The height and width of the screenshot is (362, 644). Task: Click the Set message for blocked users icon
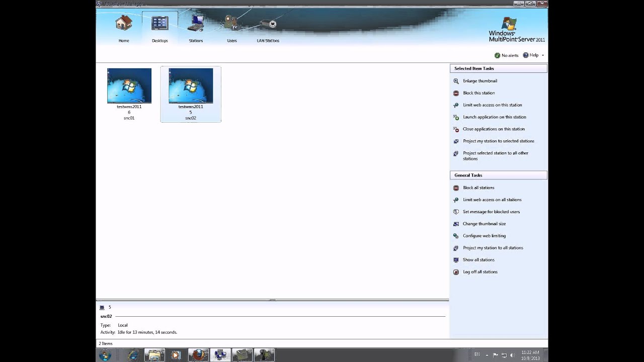(456, 212)
